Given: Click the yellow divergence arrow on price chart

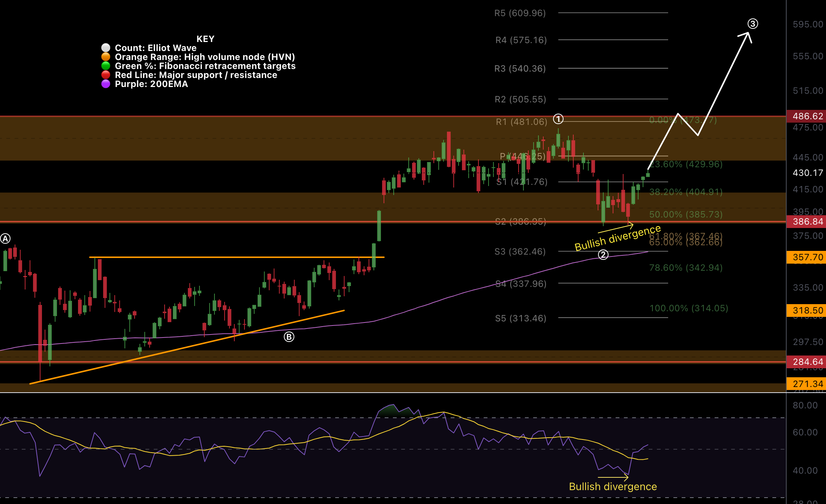Looking at the screenshot, I should tap(616, 228).
